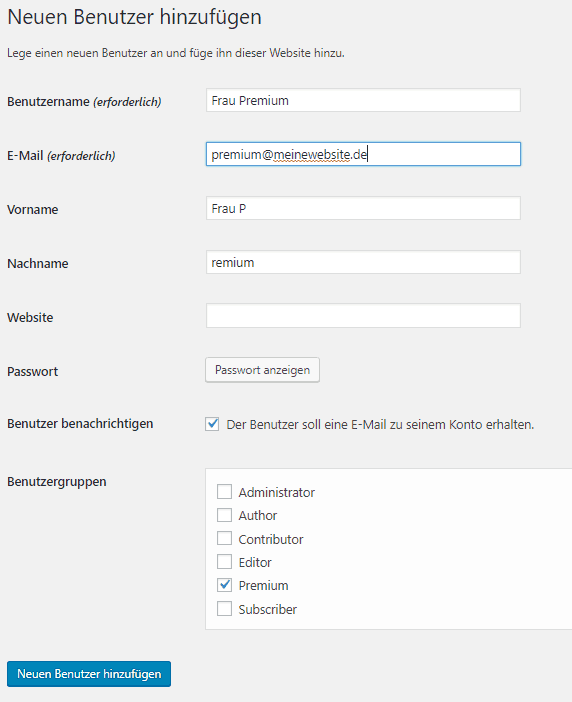Focus the E-Mail input field
This screenshot has height=702, width=572.
363,154
